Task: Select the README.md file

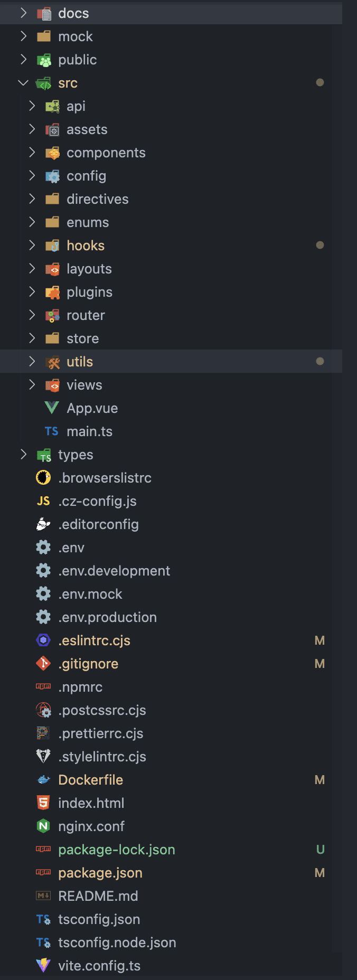Action: click(98, 896)
